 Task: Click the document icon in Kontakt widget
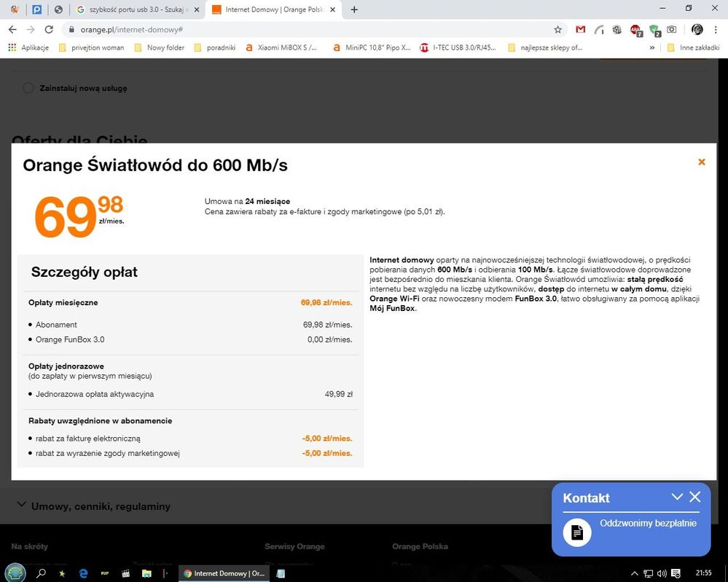coord(577,532)
